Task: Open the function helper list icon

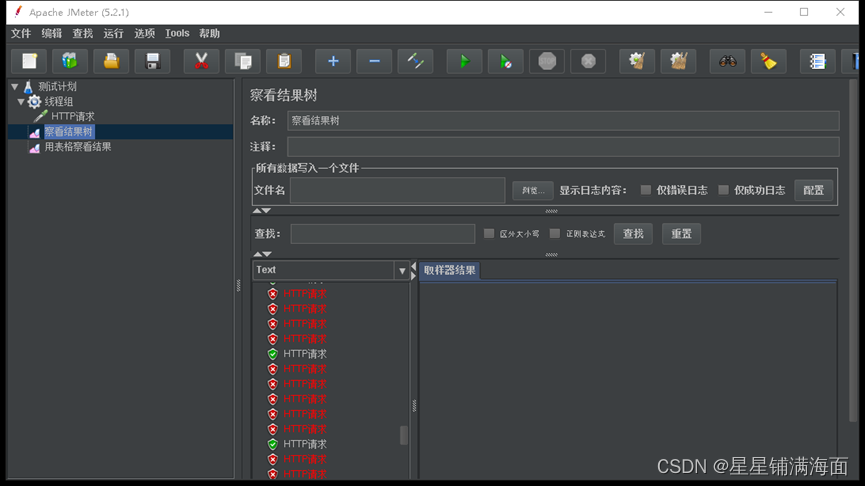Action: click(817, 61)
